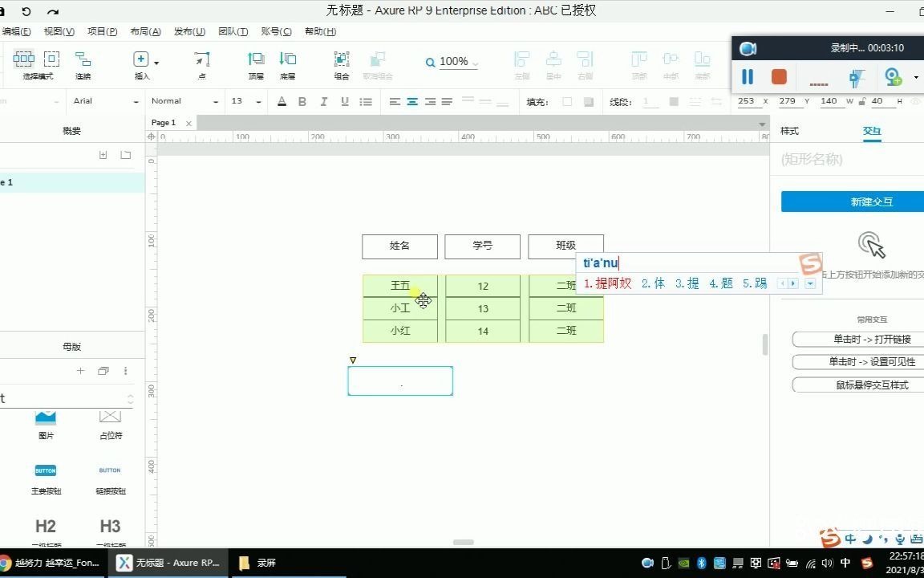Choose 单击时 -> 打开链接 interaction
This screenshot has height=578, width=924.
click(854, 339)
